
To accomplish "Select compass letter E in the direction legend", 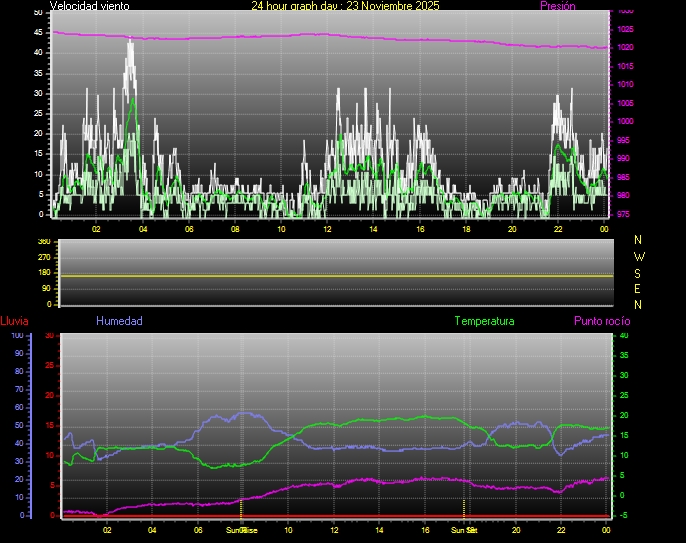I will (639, 289).
